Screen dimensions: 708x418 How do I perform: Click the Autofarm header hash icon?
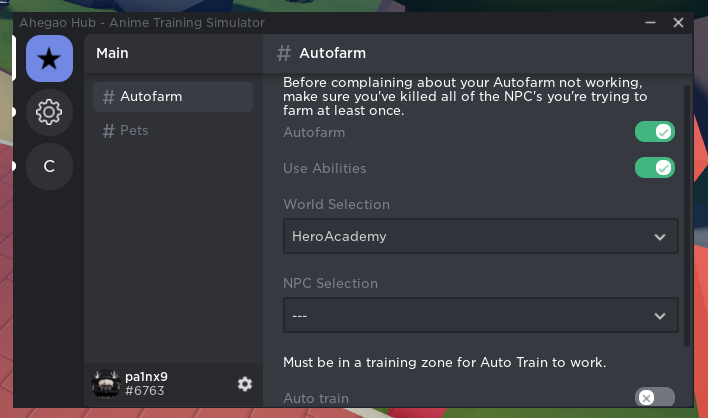[285, 54]
